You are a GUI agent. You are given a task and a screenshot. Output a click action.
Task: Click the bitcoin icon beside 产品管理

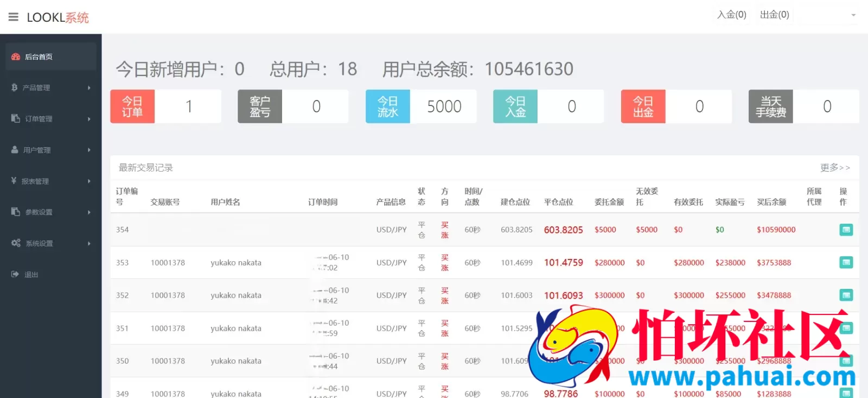click(14, 87)
